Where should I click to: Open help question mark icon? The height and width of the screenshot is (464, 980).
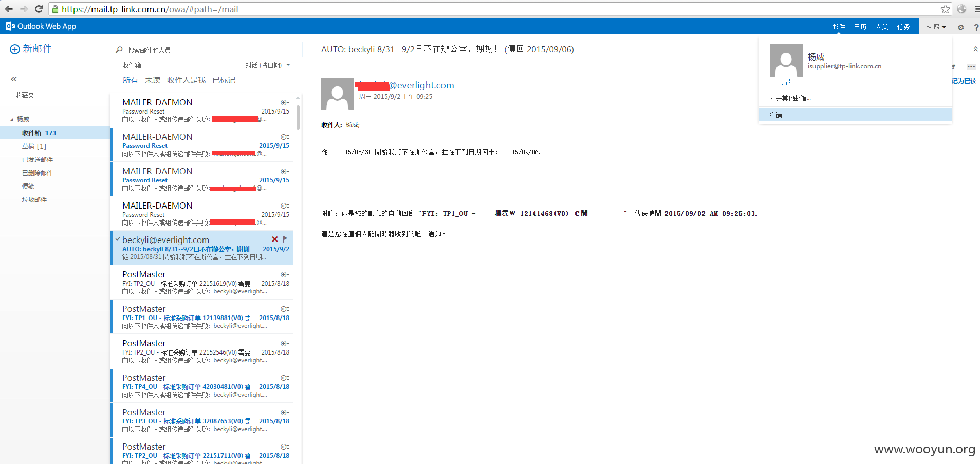(976, 27)
